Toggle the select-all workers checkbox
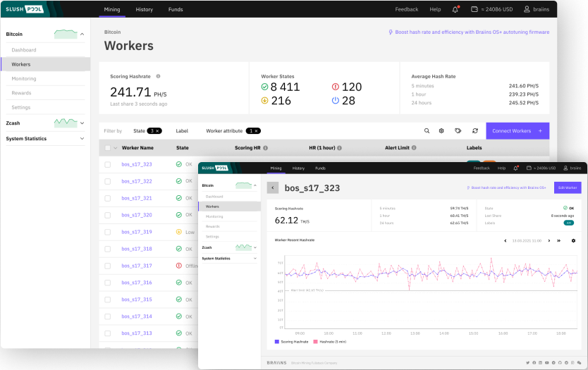The image size is (588, 370). (x=108, y=148)
